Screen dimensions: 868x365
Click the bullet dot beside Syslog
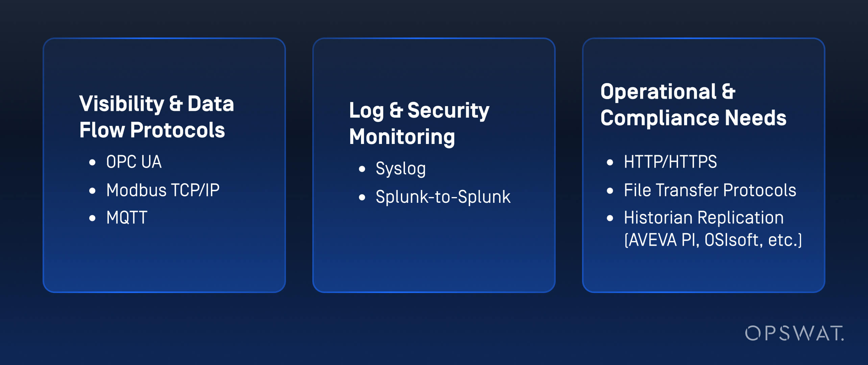(362, 169)
